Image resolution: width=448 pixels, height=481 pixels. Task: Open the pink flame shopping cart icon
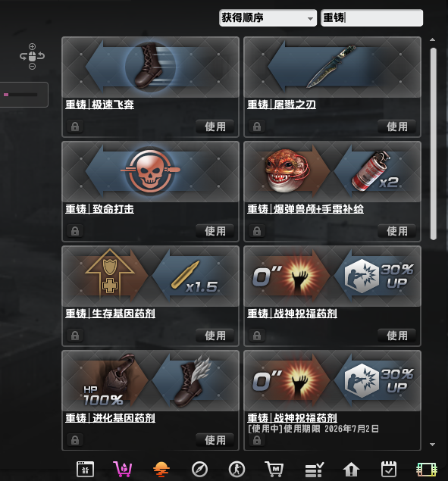click(x=123, y=469)
